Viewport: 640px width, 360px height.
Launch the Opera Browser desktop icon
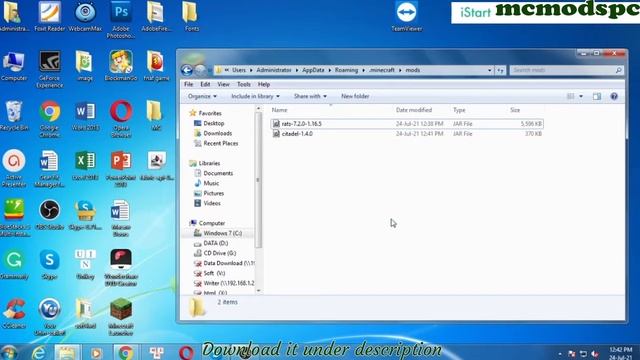(121, 119)
